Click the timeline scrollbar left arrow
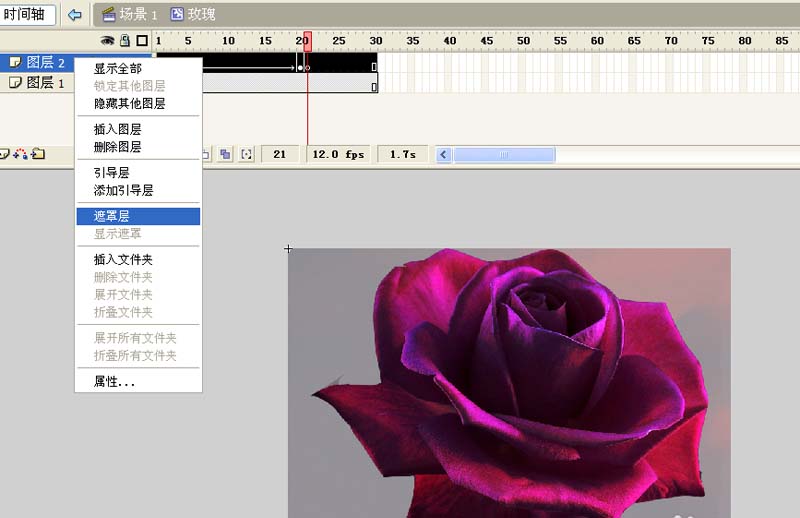 443,155
